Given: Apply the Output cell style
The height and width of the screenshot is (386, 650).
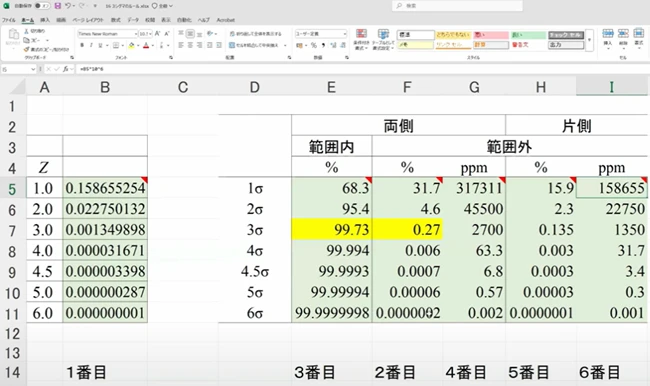Looking at the screenshot, I should click(x=566, y=45).
